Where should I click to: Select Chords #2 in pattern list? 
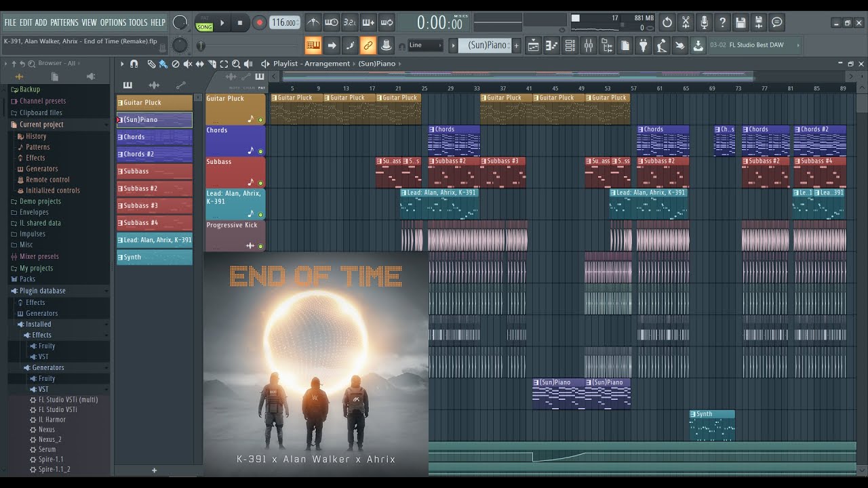[155, 154]
